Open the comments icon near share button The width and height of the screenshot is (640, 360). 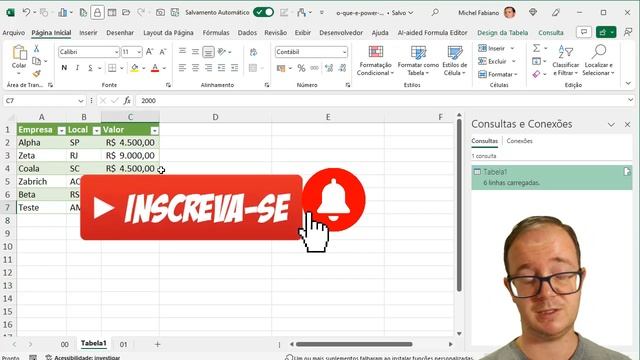point(584,32)
